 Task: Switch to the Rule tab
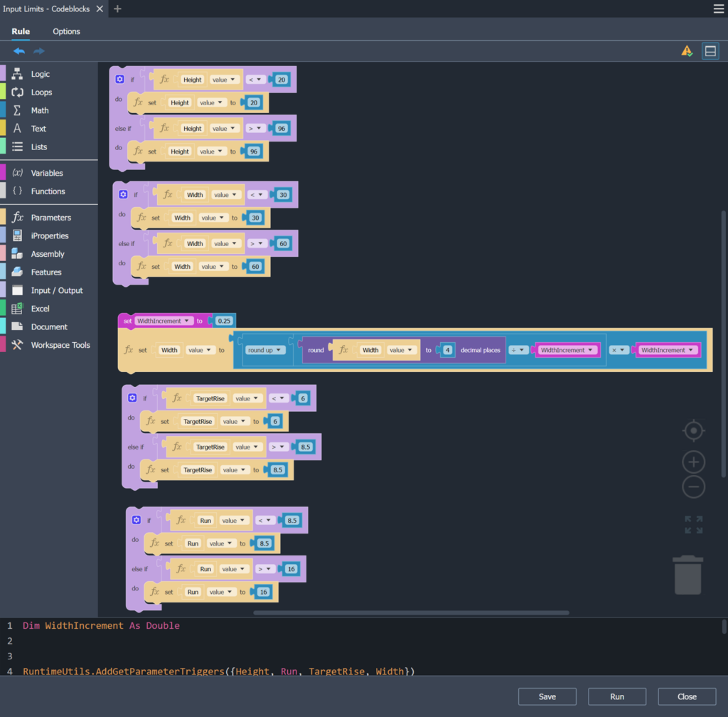click(x=21, y=31)
